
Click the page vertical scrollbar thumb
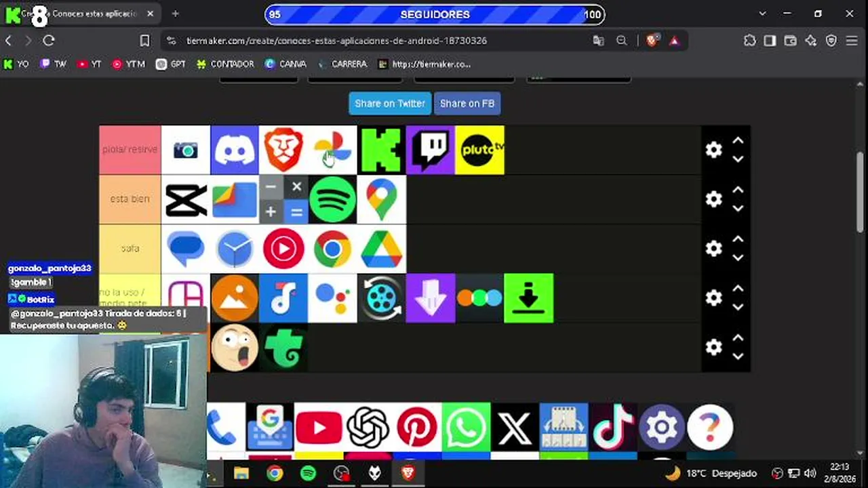pyautogui.click(x=861, y=191)
